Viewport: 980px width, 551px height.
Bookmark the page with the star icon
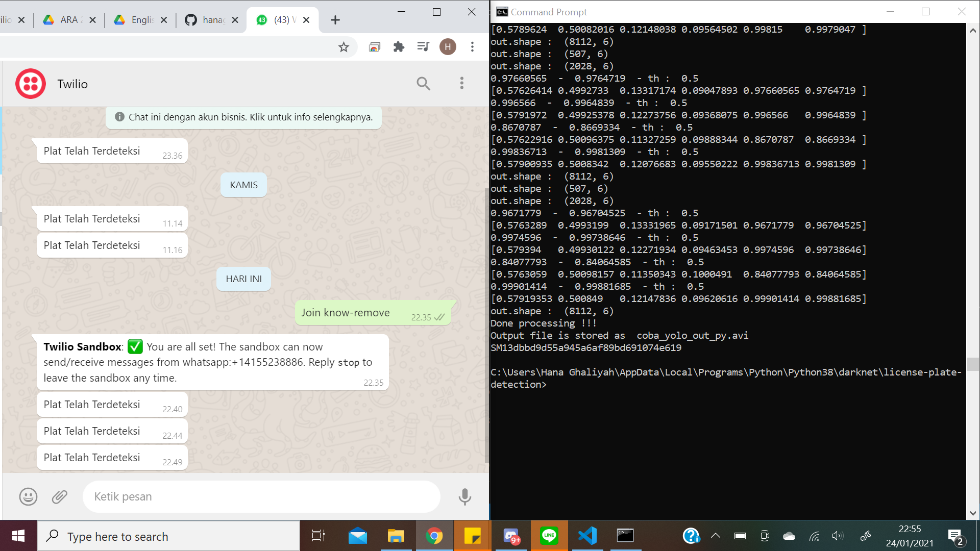pos(344,47)
